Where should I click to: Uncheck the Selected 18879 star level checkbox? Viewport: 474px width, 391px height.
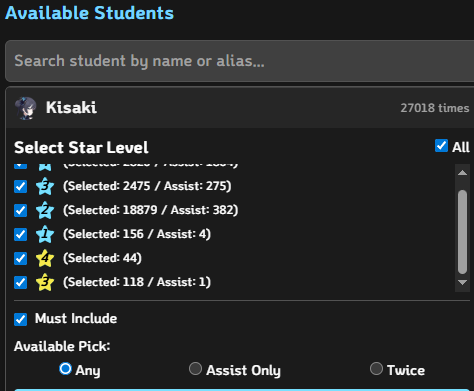pos(21,210)
